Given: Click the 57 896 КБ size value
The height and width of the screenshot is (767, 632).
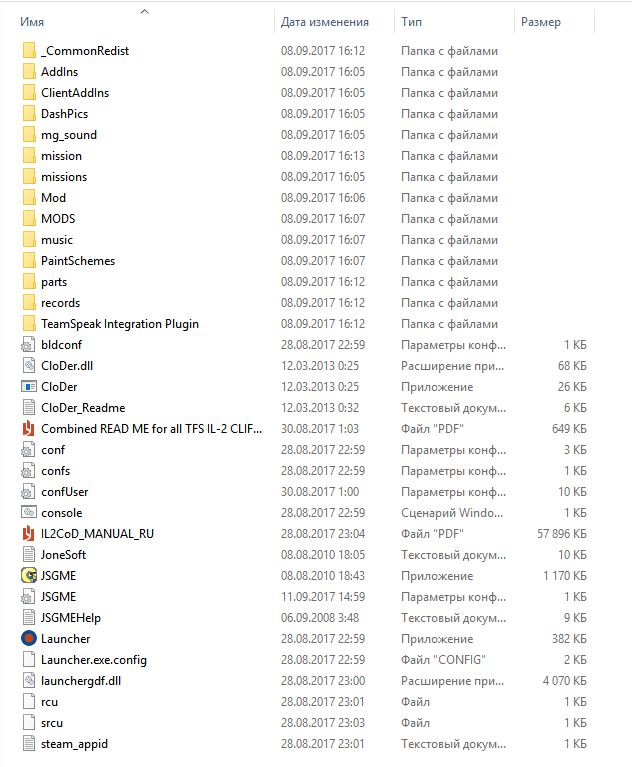Looking at the screenshot, I should pos(562,534).
